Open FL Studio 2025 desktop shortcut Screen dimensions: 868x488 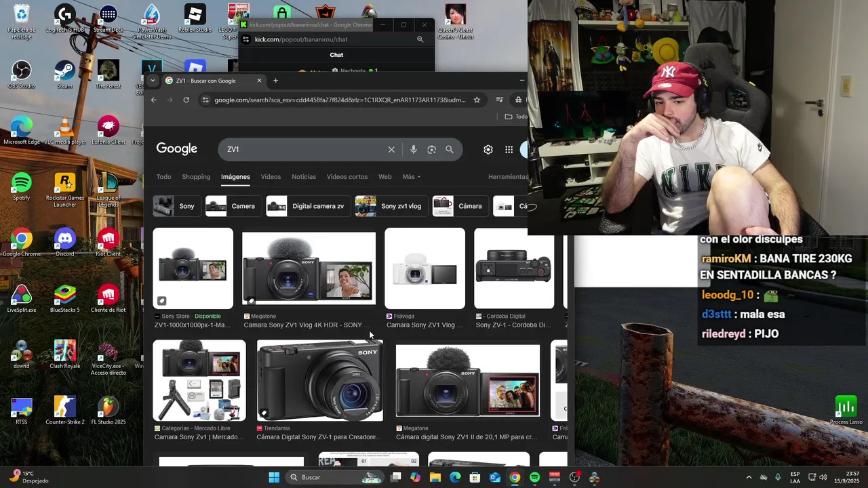click(x=108, y=411)
